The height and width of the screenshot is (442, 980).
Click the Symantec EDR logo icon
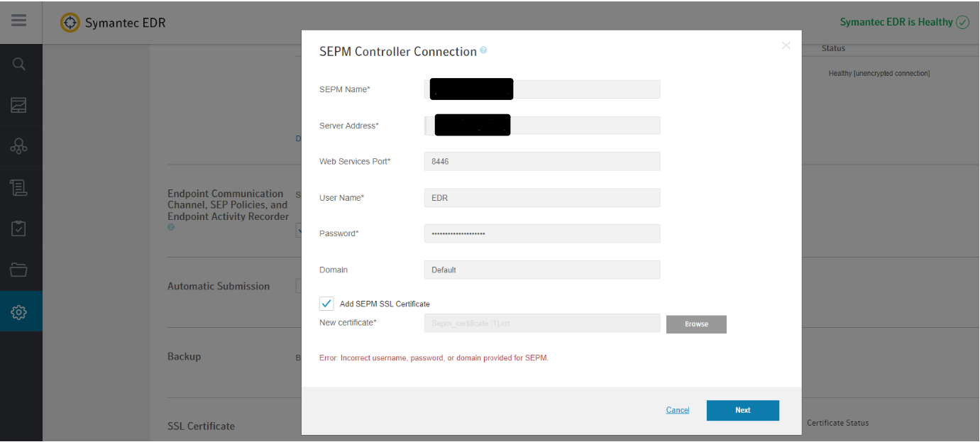(70, 22)
